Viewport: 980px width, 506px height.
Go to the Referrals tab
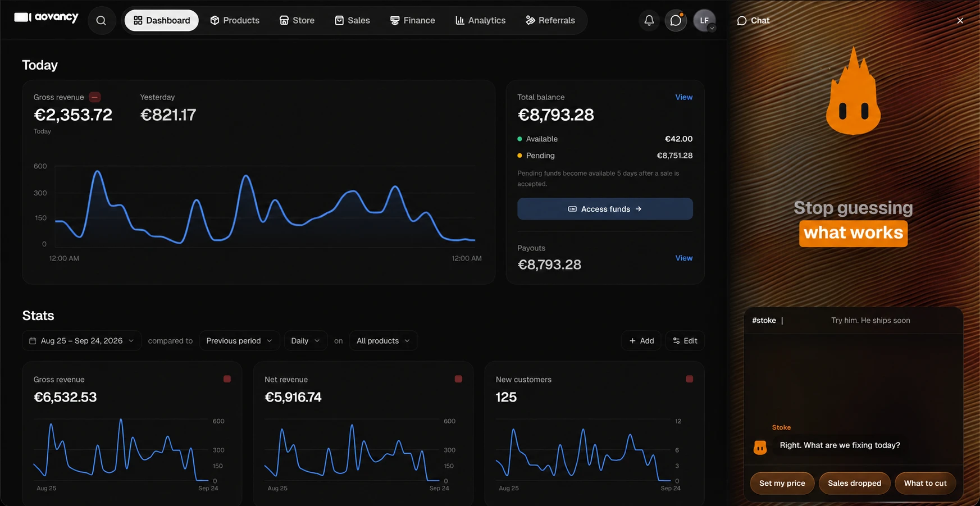tap(550, 20)
